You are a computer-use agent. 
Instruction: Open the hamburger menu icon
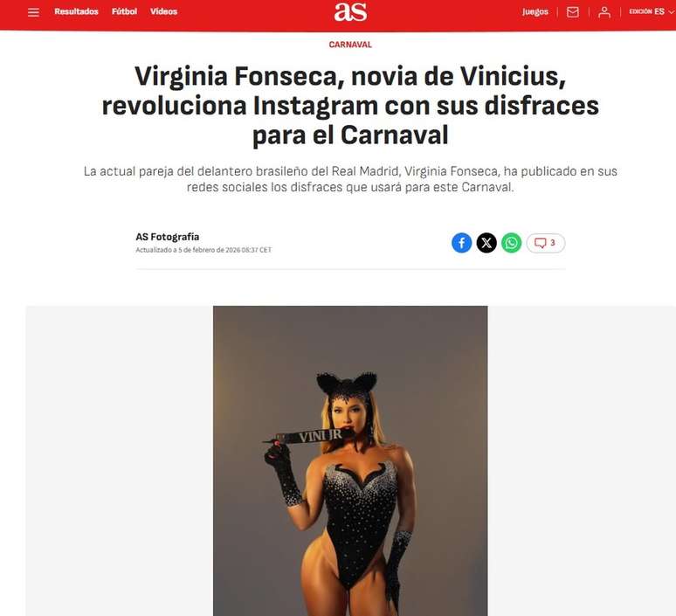(33, 12)
